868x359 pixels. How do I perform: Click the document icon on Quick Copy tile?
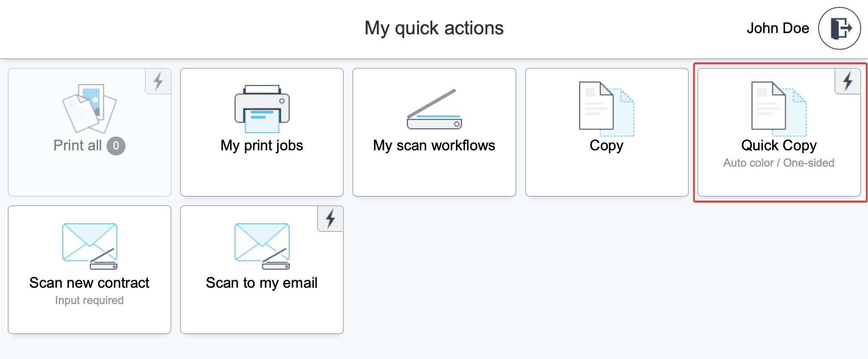[x=779, y=109]
